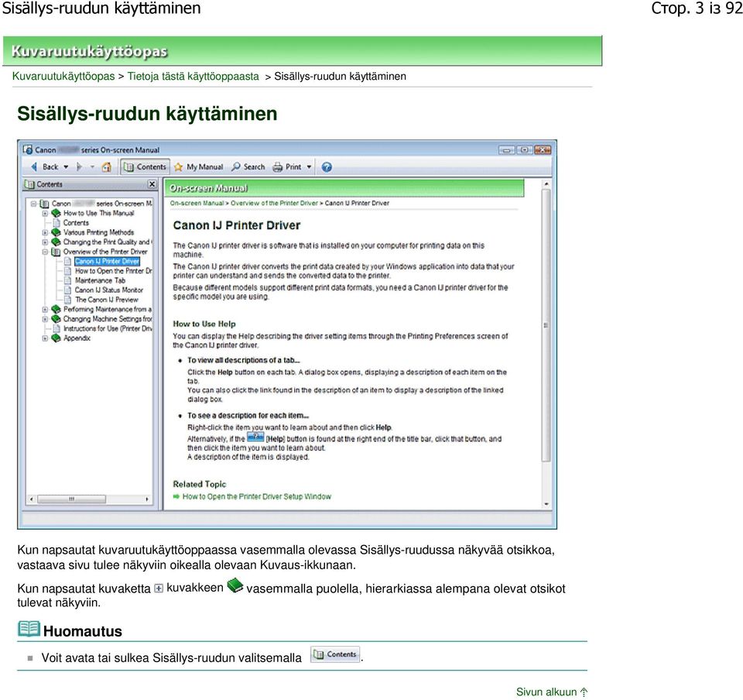Click the Canon window title icon
This screenshot has width=743, height=700.
pos(28,149)
